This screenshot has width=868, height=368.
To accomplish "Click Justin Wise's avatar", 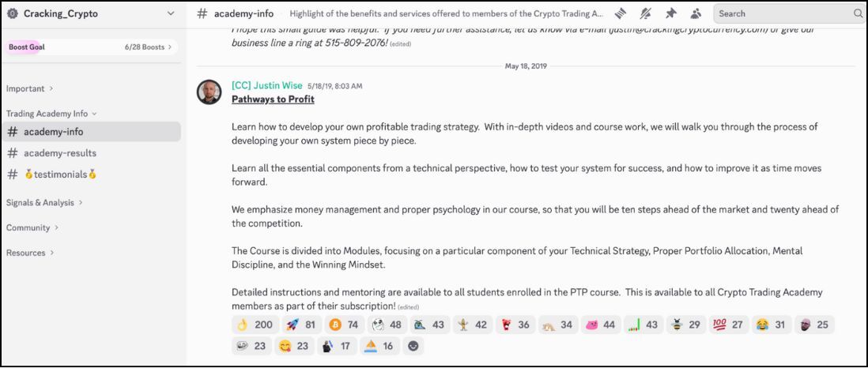I will click(209, 92).
